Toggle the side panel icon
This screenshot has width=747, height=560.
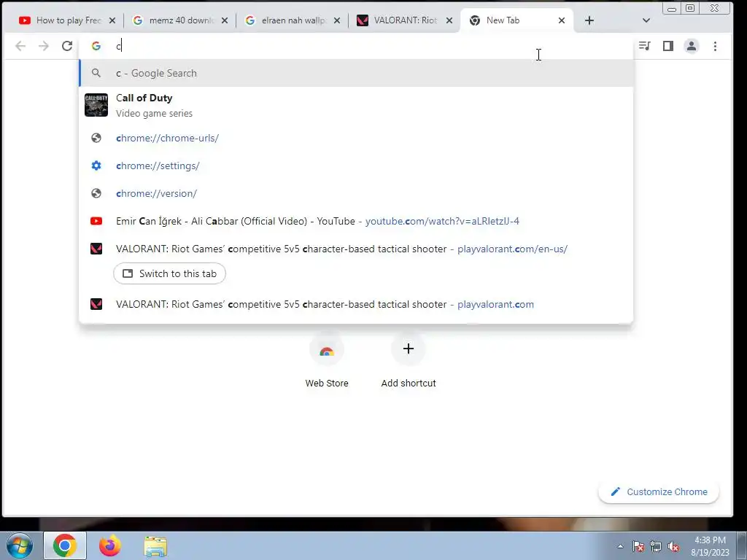(x=668, y=46)
